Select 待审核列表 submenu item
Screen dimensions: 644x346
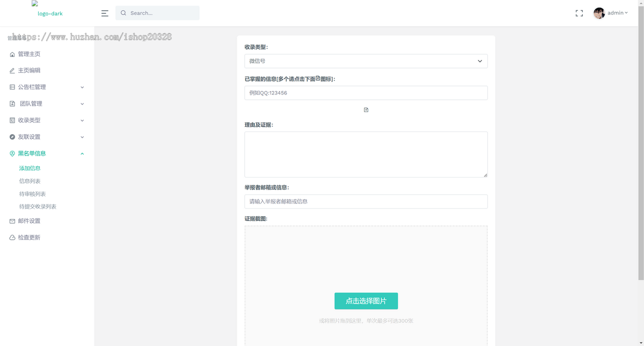point(32,194)
